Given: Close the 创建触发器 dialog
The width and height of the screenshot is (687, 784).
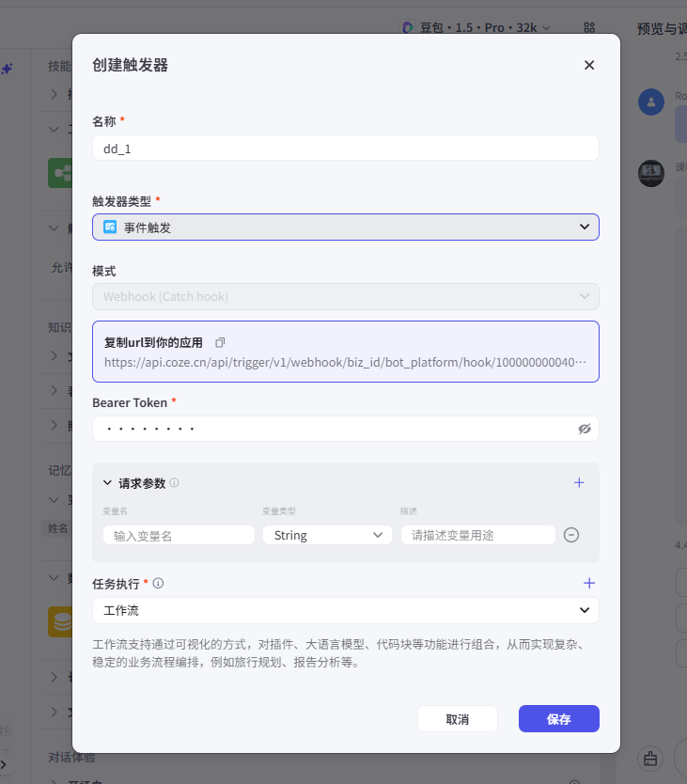Looking at the screenshot, I should tap(589, 65).
